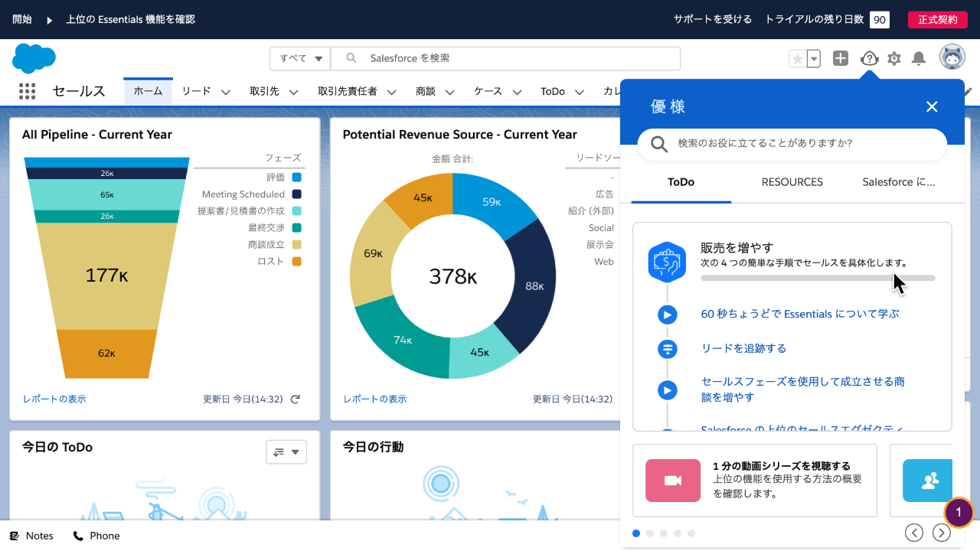Click the purple notification badge showing 1

959,512
